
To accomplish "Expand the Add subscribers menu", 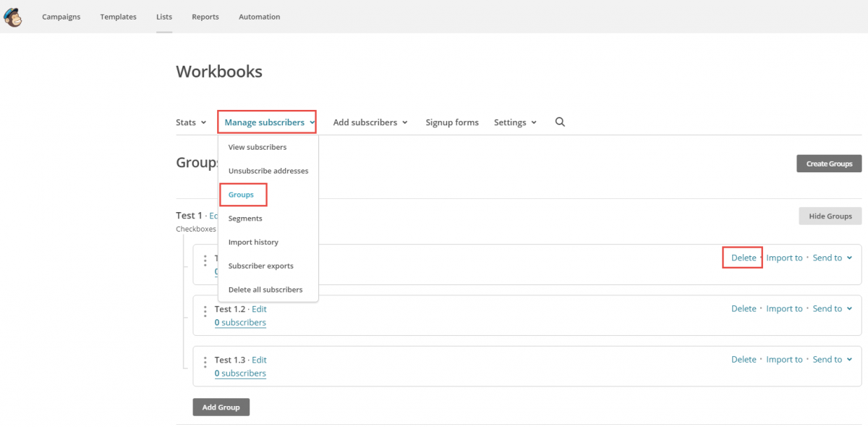I will coord(370,122).
